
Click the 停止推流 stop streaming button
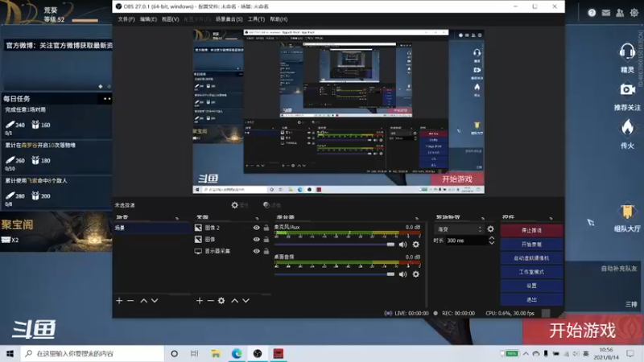click(531, 230)
